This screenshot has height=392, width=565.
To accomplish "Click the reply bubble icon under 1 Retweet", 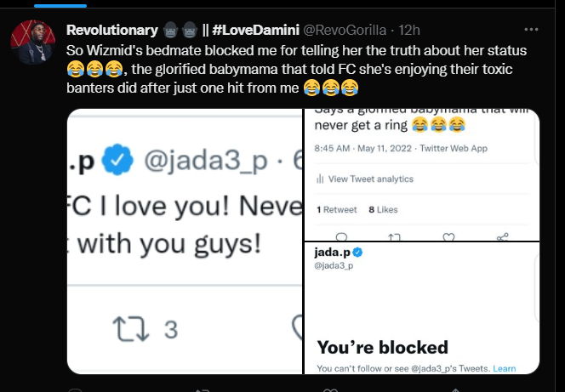I will click(x=341, y=237).
